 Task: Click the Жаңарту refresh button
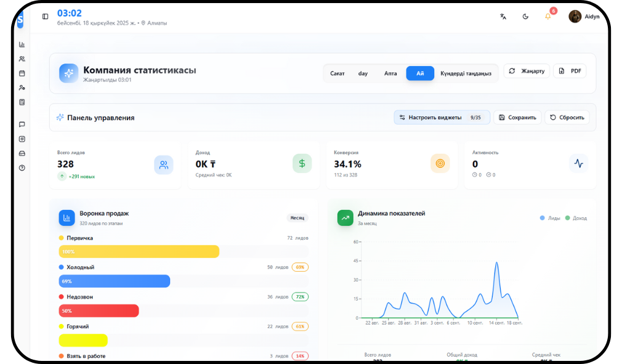tap(527, 71)
